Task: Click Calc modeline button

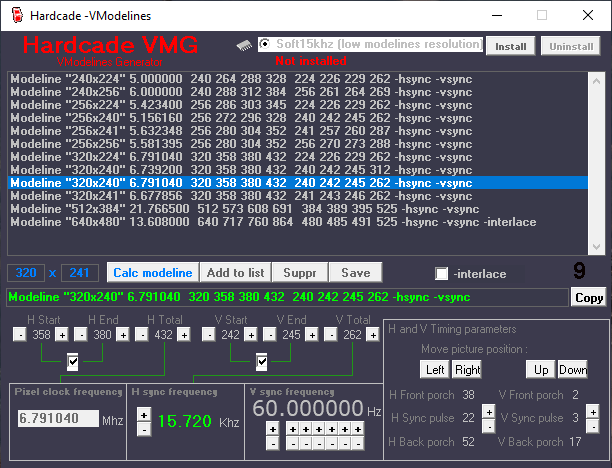Action: pyautogui.click(x=153, y=272)
